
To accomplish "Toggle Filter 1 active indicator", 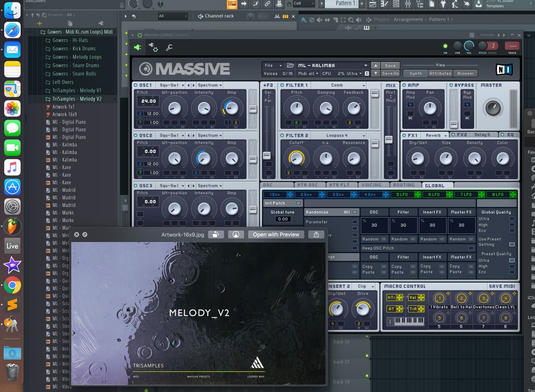I will 282,85.
